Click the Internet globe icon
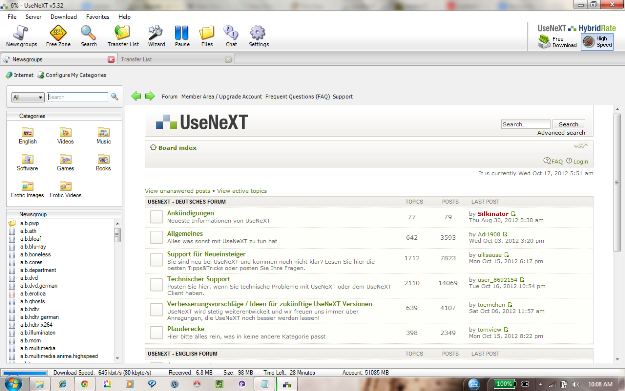This screenshot has width=625, height=391. [x=9, y=75]
